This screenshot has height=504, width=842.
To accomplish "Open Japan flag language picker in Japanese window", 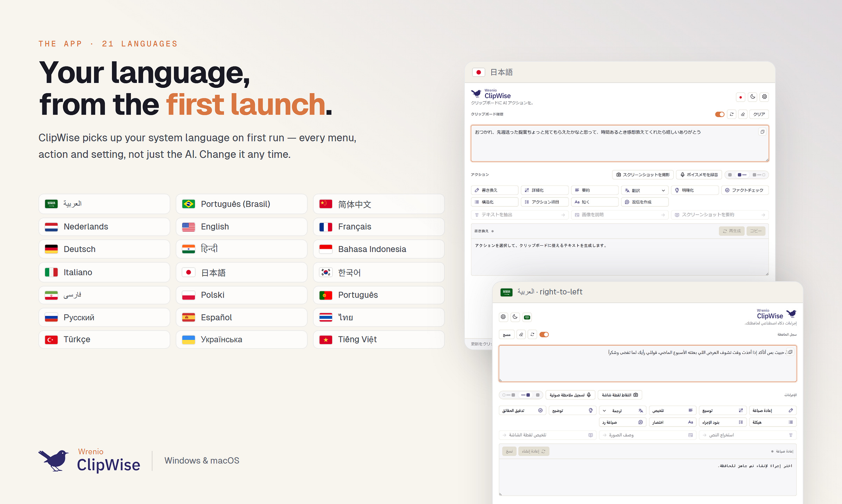I will pos(741,97).
